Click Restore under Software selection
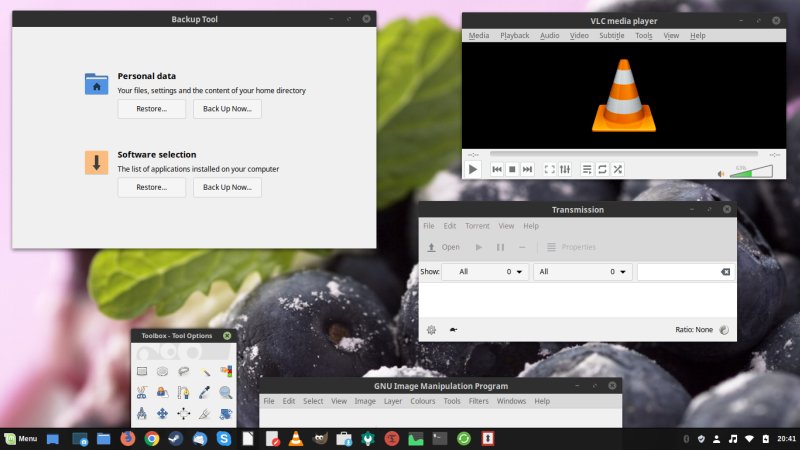Viewport: 800px width, 450px height. pos(151,187)
